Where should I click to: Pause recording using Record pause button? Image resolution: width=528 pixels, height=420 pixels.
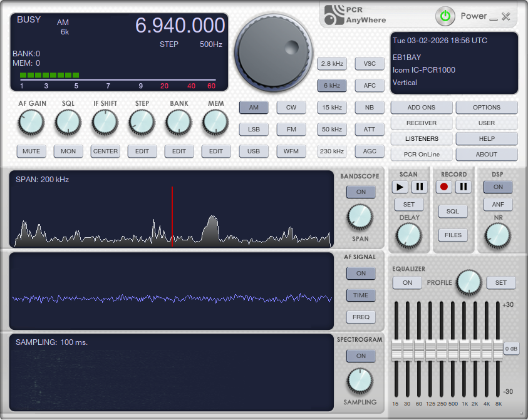point(463,187)
